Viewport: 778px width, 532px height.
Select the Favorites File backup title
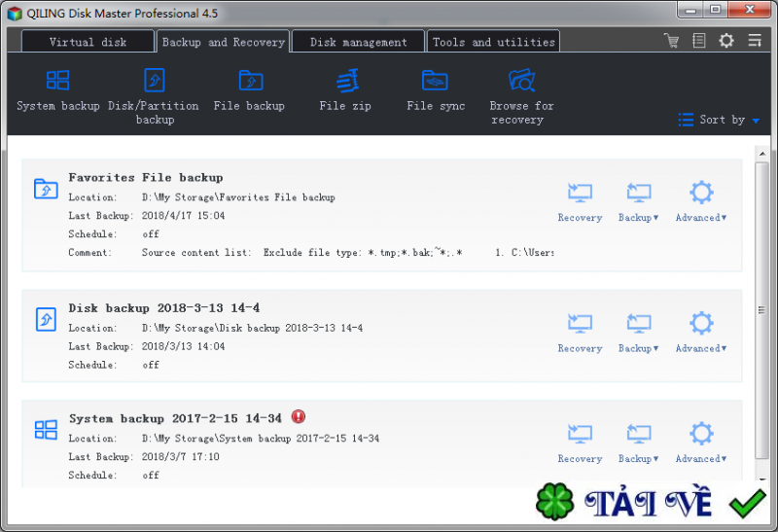[146, 177]
